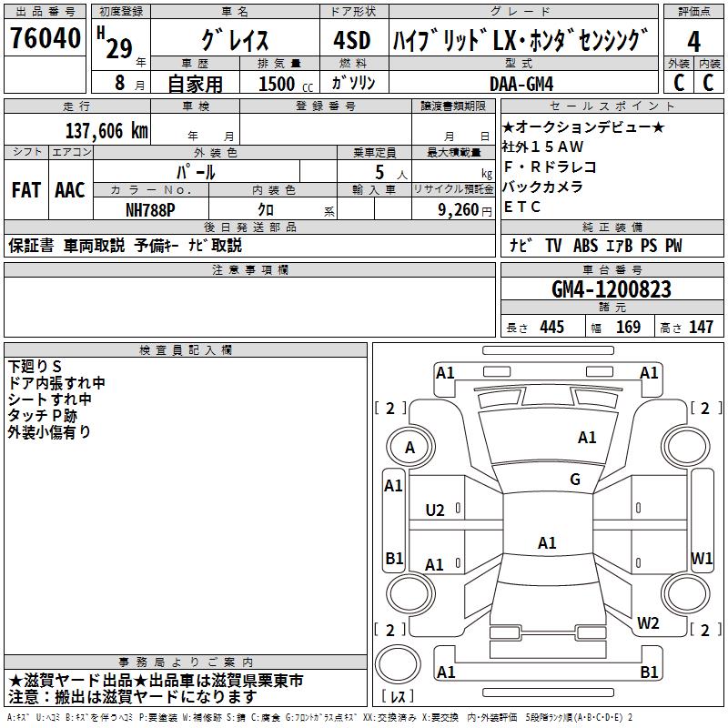Image resolution: width=728 pixels, height=728 pixels.
Task: Select 保証書 in later-shipped parts
Action: [31, 246]
